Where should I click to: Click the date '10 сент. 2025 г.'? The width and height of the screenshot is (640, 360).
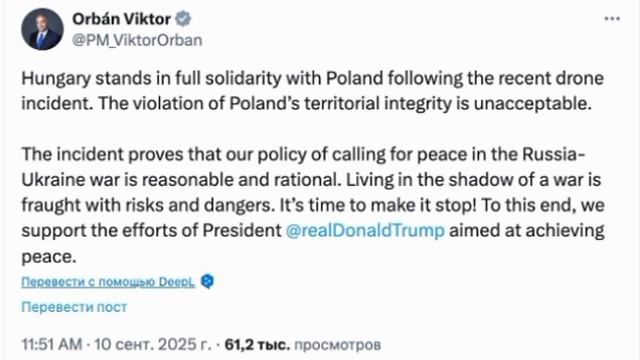(x=153, y=345)
